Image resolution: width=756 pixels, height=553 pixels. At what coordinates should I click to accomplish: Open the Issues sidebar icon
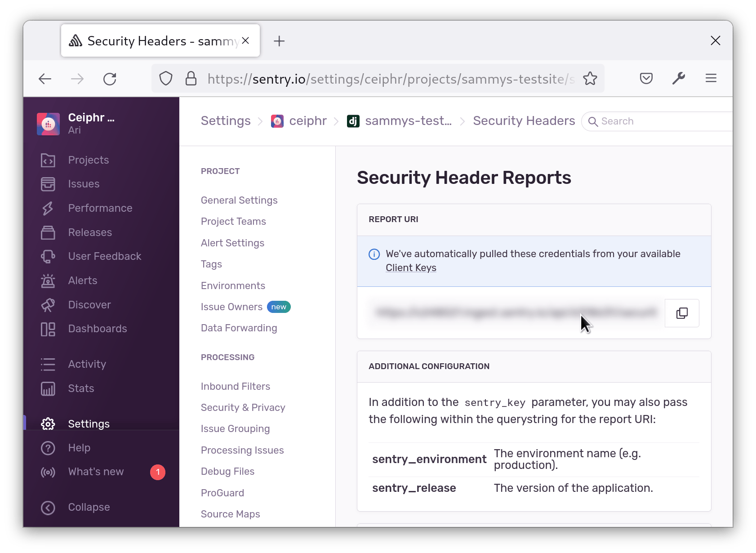(48, 184)
